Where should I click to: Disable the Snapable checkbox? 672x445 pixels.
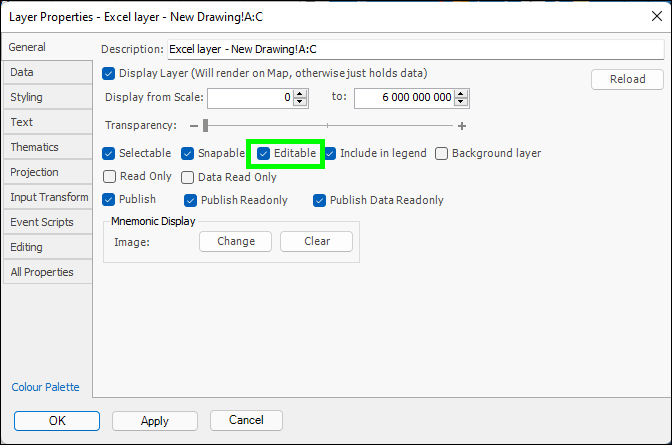coord(188,154)
